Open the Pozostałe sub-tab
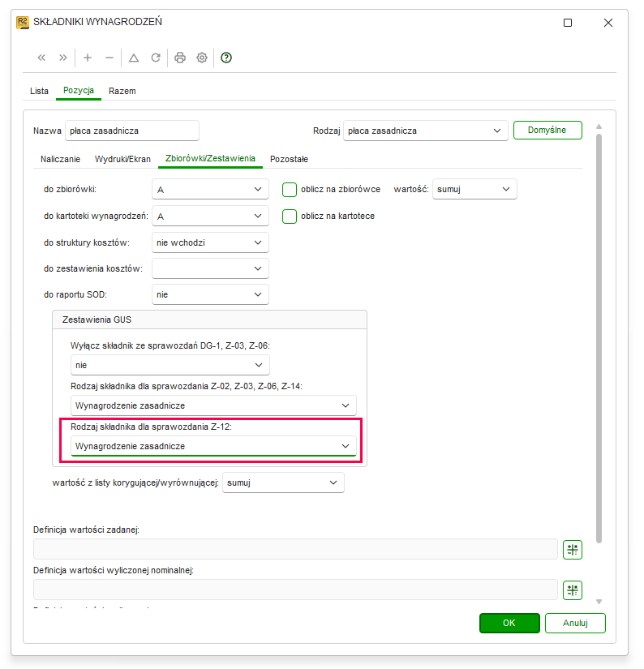This screenshot has height=669, width=644. click(x=289, y=159)
